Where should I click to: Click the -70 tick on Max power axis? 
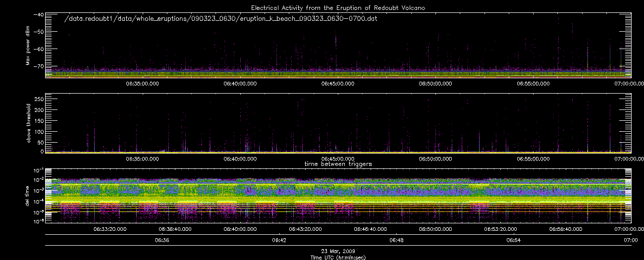(x=38, y=66)
